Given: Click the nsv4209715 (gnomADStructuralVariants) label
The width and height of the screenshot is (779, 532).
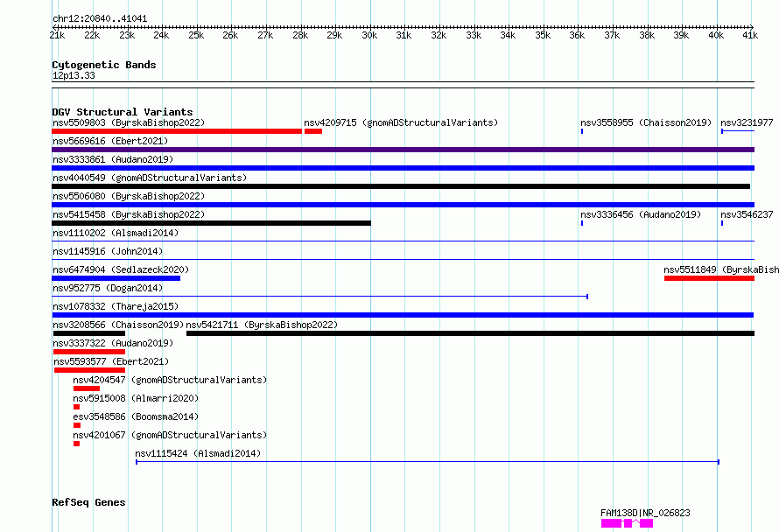Looking at the screenshot, I should tap(401, 122).
